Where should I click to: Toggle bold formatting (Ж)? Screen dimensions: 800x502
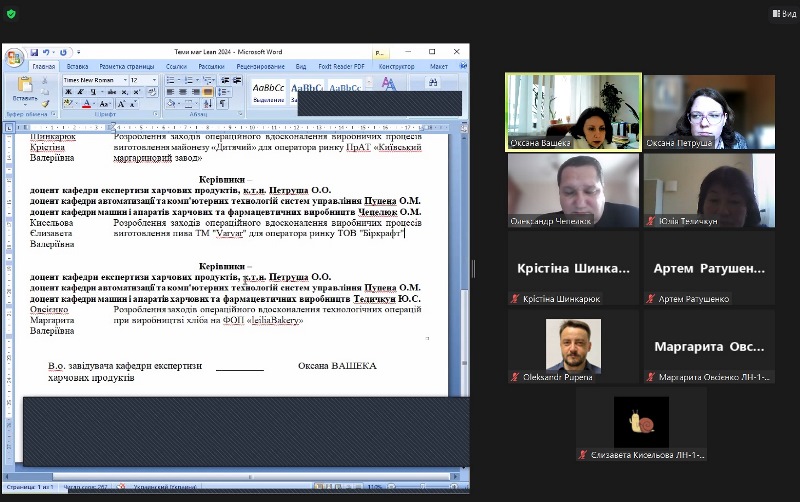click(x=68, y=92)
